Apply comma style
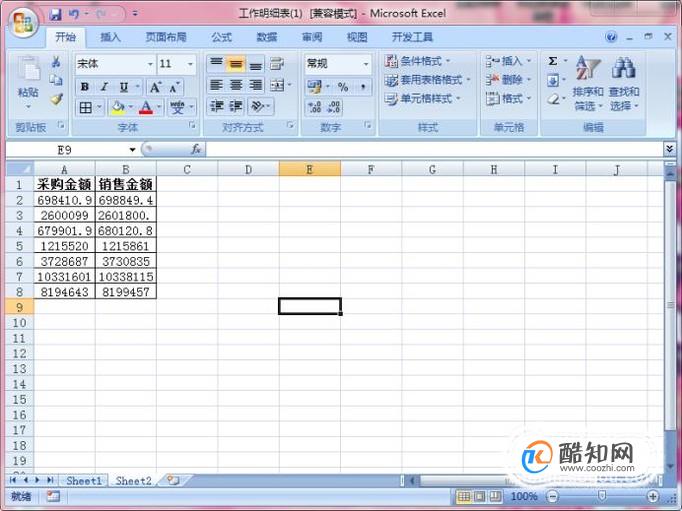This screenshot has height=511, width=682. pyautogui.click(x=363, y=87)
